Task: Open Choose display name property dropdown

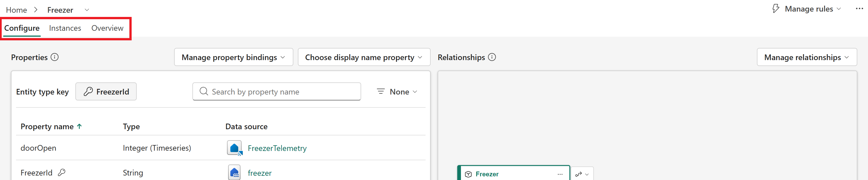Action: tap(364, 57)
